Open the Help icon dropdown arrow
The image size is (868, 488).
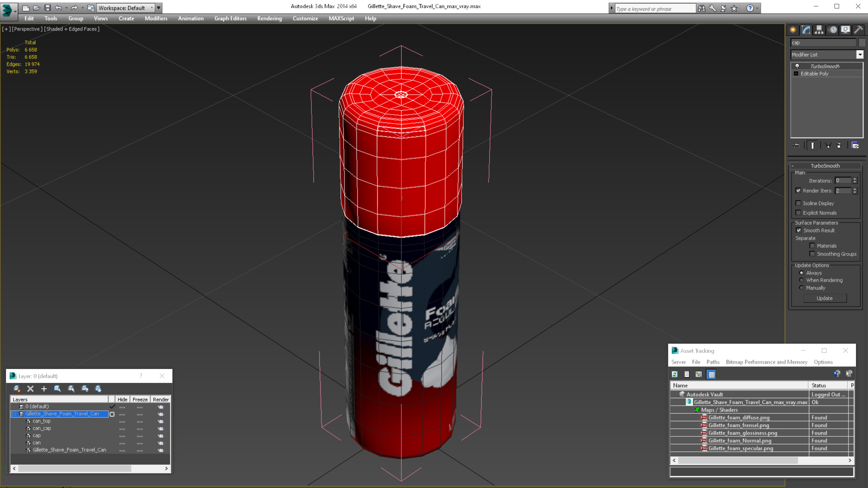pyautogui.click(x=757, y=8)
